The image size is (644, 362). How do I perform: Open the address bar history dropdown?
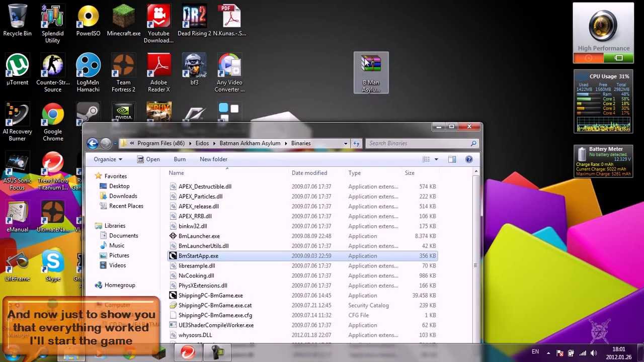coord(346,143)
